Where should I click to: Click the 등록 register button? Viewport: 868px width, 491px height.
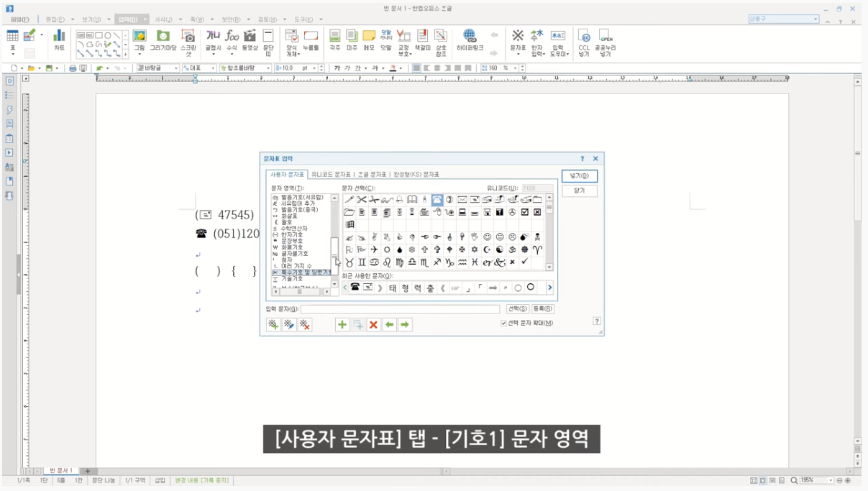543,309
